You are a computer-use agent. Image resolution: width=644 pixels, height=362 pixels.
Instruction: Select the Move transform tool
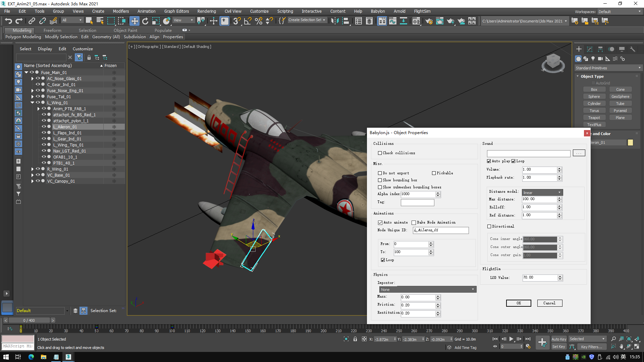tap(134, 21)
